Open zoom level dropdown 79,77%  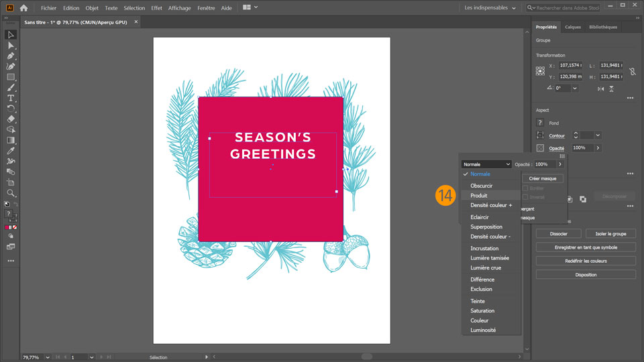pos(48,357)
